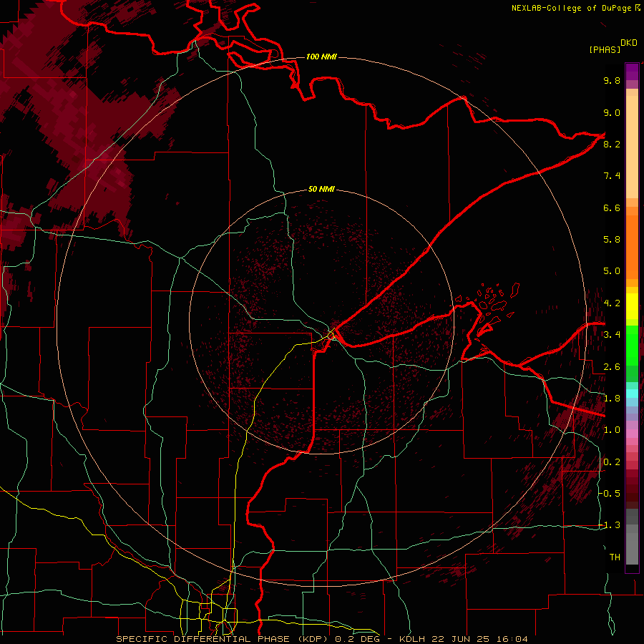The height and width of the screenshot is (644, 644).
Task: Click the 50 NMI range ring label
Action: 321,190
